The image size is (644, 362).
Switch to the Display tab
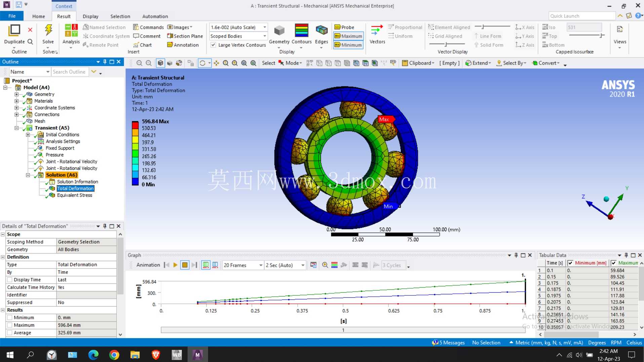pos(90,16)
